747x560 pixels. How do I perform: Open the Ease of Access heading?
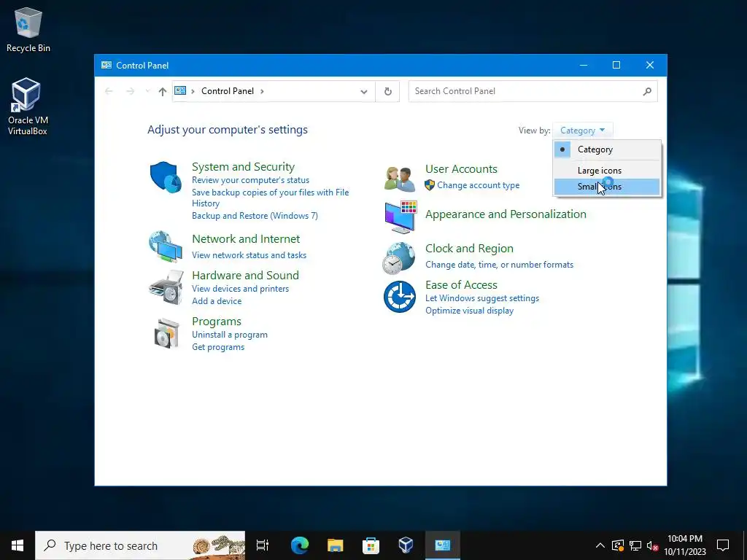(461, 285)
